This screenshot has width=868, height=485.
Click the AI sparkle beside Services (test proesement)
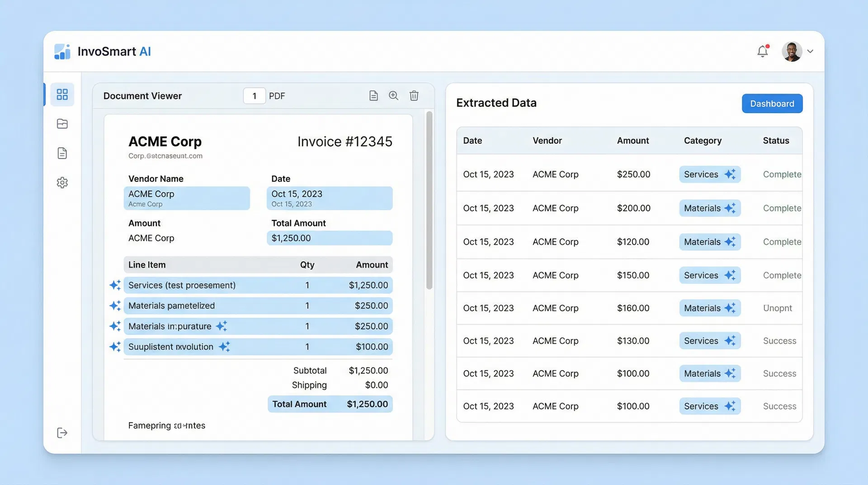115,285
